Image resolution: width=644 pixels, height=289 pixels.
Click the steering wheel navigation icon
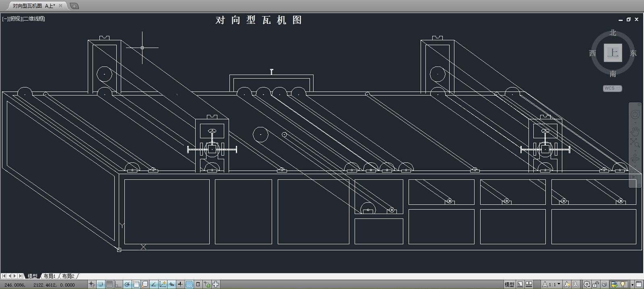[635, 115]
